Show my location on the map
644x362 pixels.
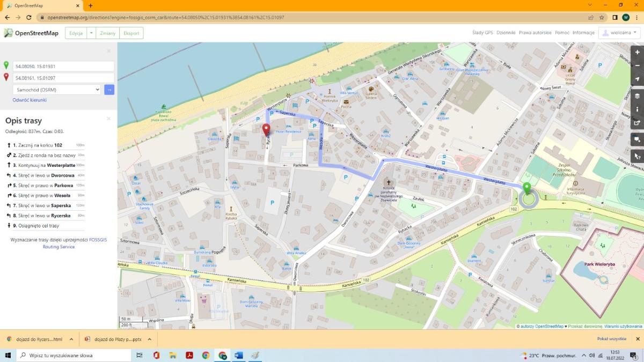click(x=637, y=79)
